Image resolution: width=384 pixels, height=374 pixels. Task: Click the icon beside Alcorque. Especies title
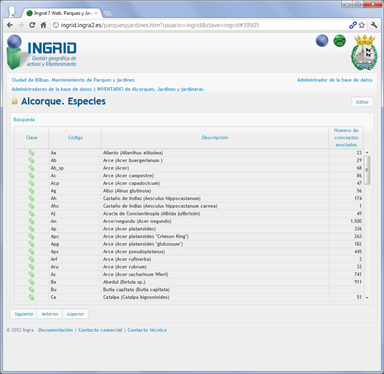pos(15,101)
